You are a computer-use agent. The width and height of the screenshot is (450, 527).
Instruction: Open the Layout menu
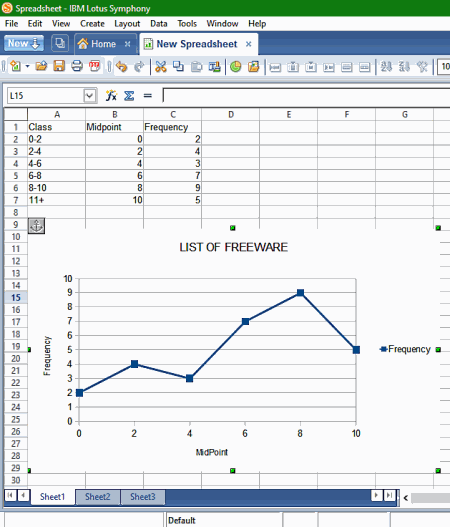[x=127, y=24]
